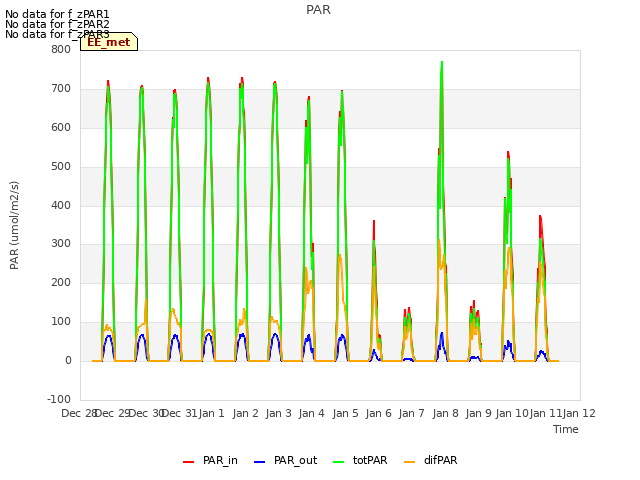Click the Jan 2 x-axis label
Screen dimensions: 640x480
tap(246, 413)
